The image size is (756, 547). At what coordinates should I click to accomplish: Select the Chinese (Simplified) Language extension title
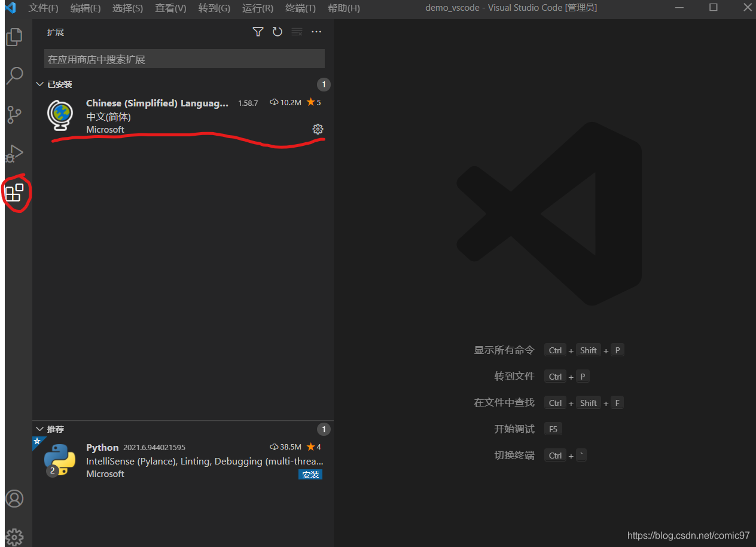(x=157, y=103)
